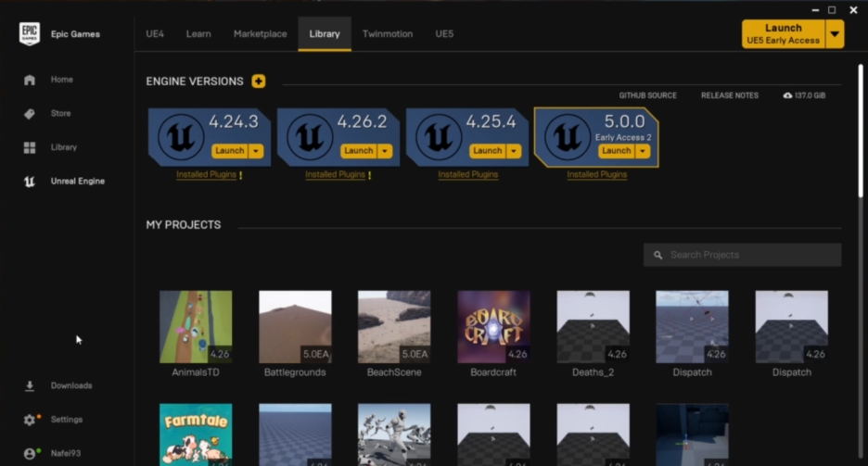Switch to the Learn tab
The width and height of the screenshot is (868, 466).
(x=198, y=33)
